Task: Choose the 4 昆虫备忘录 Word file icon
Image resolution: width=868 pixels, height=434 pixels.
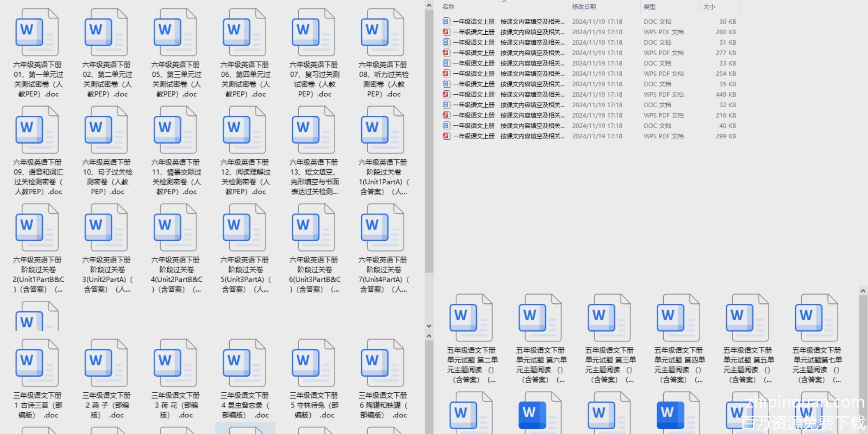Action: click(244, 363)
